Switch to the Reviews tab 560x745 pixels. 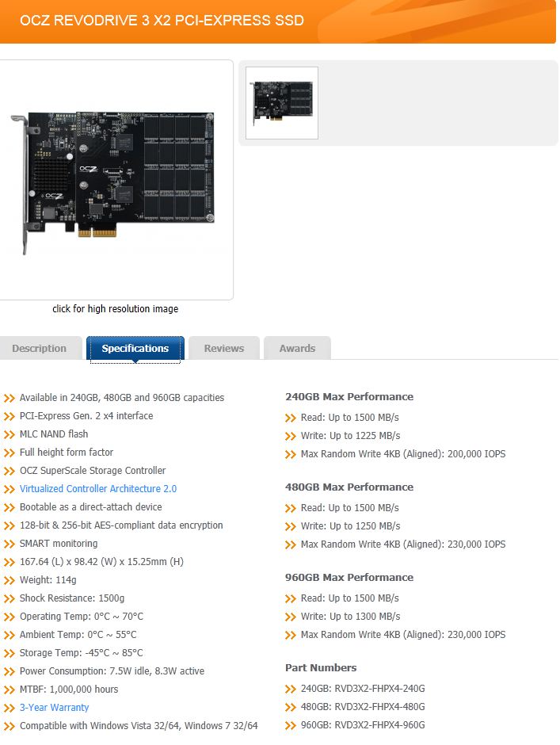click(x=224, y=348)
